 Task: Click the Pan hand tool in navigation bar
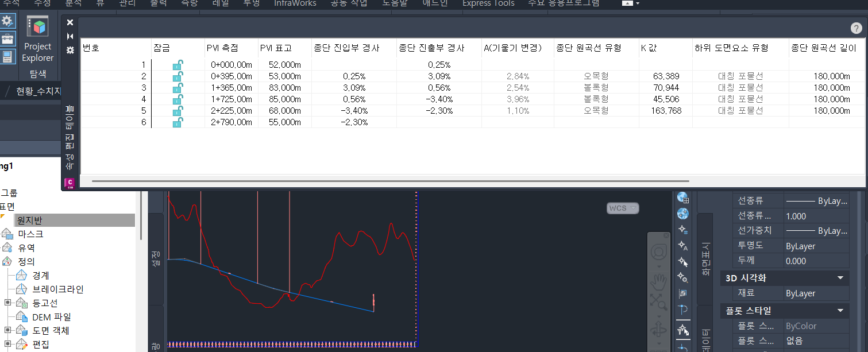(658, 281)
